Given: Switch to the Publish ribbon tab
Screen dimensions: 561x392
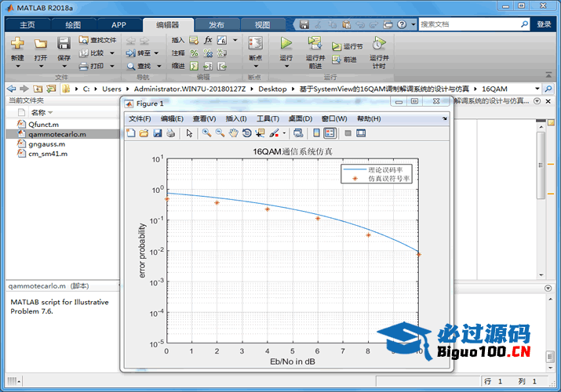Looking at the screenshot, I should [217, 24].
